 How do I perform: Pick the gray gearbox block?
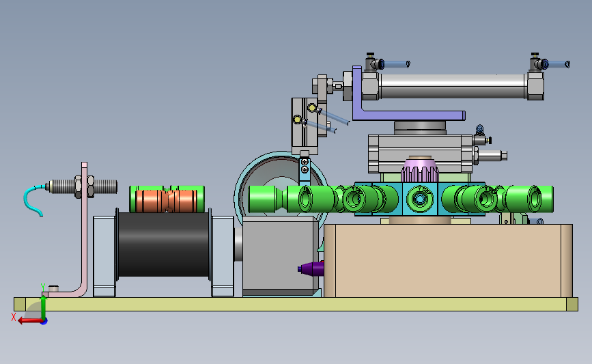pos(280,255)
